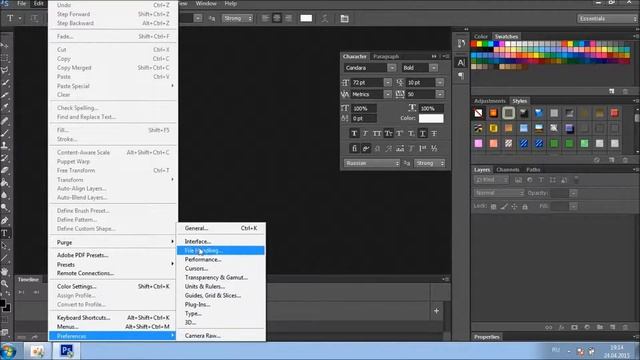Switch to the Adjustments tab
The width and height of the screenshot is (640, 360).
[489, 101]
